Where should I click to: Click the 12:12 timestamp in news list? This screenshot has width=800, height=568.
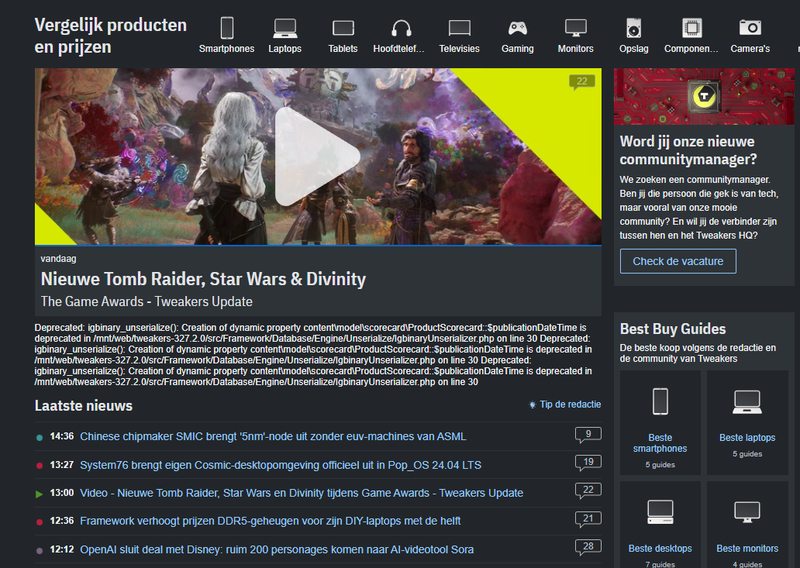coord(62,550)
